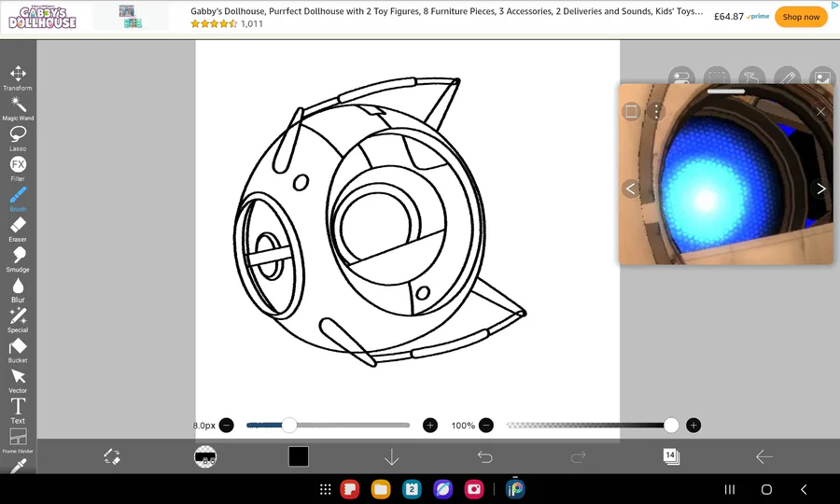840x504 pixels.
Task: Select the Eyedropper tool at sidebar bottom
Action: 18,466
